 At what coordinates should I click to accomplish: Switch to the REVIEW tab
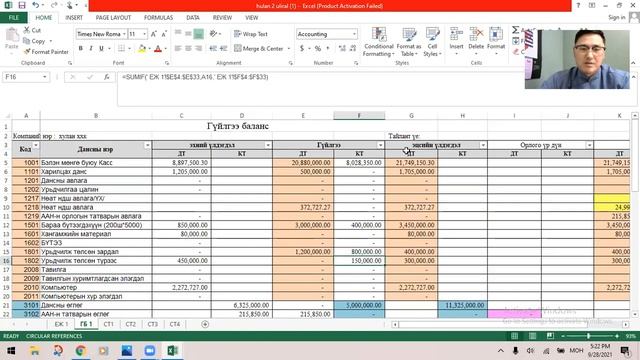pos(222,18)
